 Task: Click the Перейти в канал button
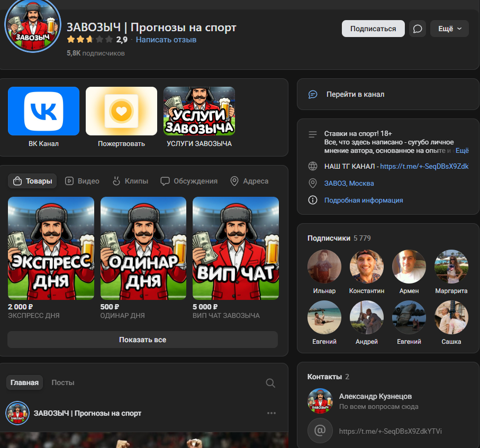388,94
